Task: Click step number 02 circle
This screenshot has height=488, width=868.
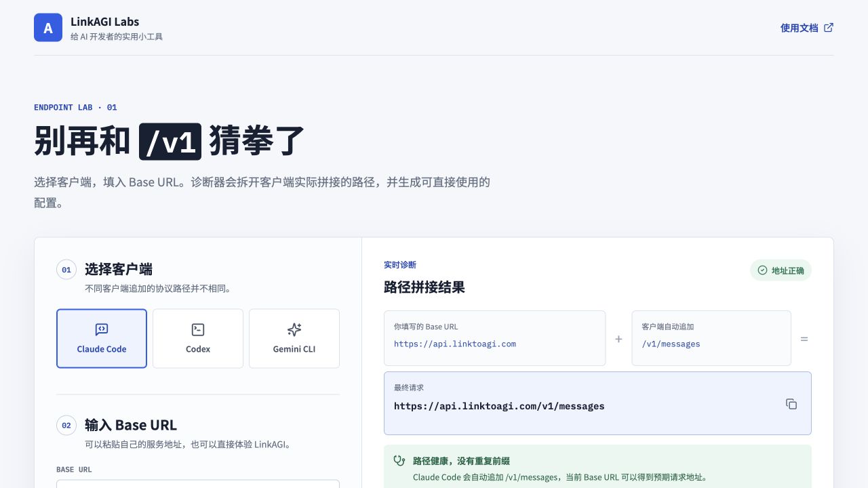Action: [x=66, y=426]
